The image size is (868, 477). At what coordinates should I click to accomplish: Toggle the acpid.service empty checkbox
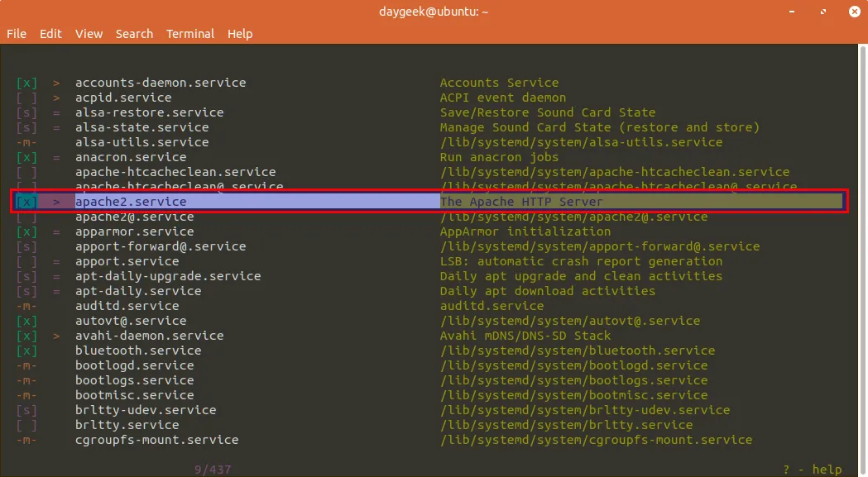click(26, 98)
